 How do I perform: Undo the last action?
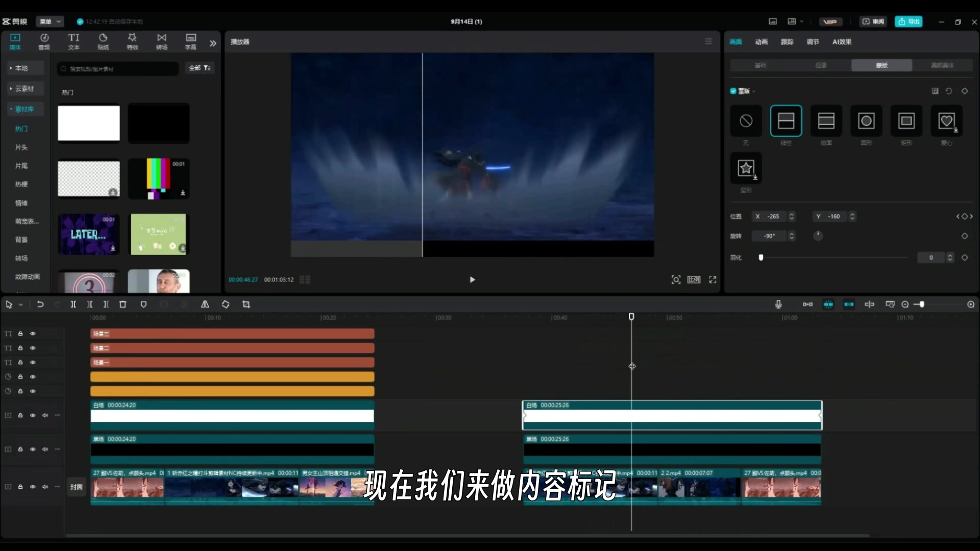point(40,305)
